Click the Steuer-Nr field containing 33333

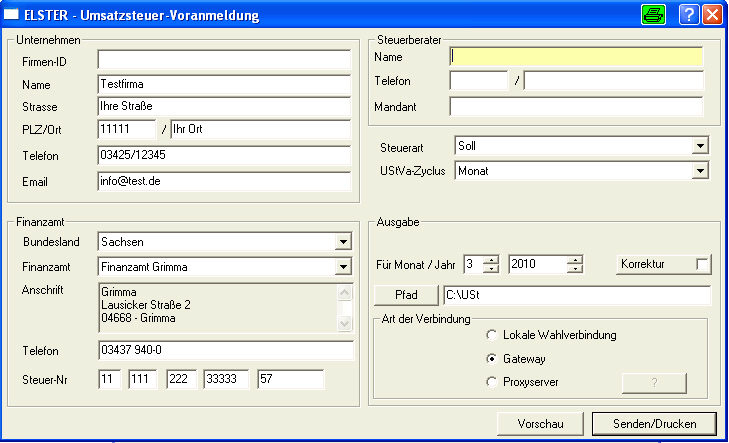226,379
